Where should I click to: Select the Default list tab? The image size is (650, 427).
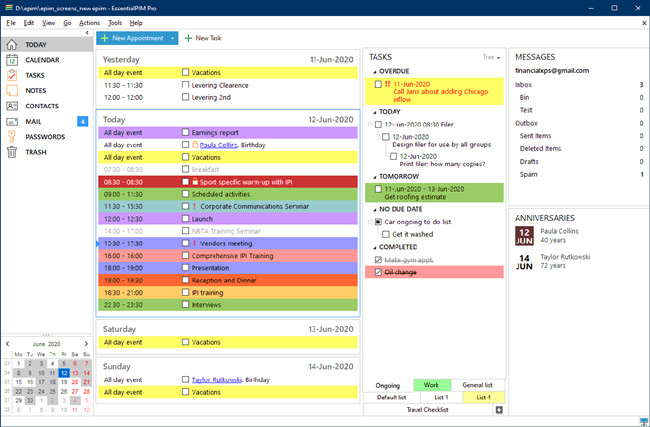tap(392, 397)
